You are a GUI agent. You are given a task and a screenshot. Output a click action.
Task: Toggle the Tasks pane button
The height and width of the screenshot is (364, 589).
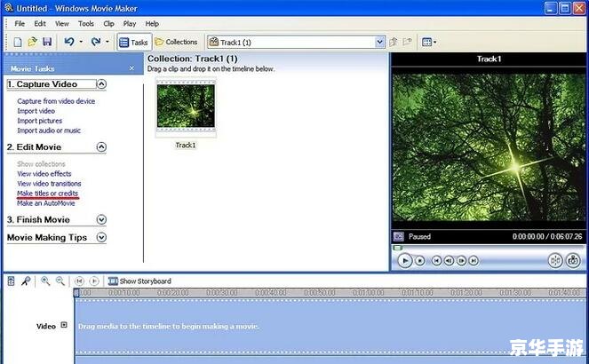(x=134, y=43)
